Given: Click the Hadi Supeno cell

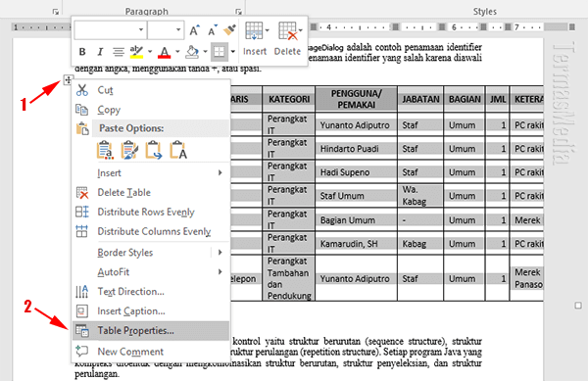Looking at the screenshot, I should point(357,172).
